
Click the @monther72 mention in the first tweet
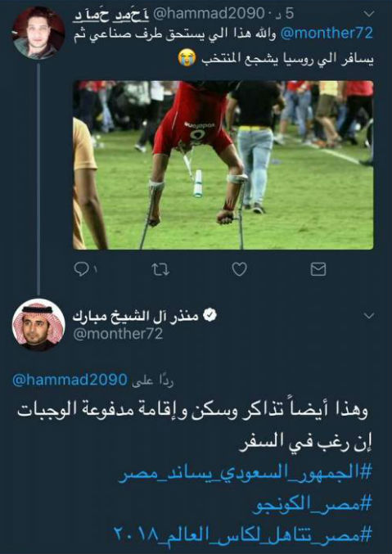(x=327, y=34)
